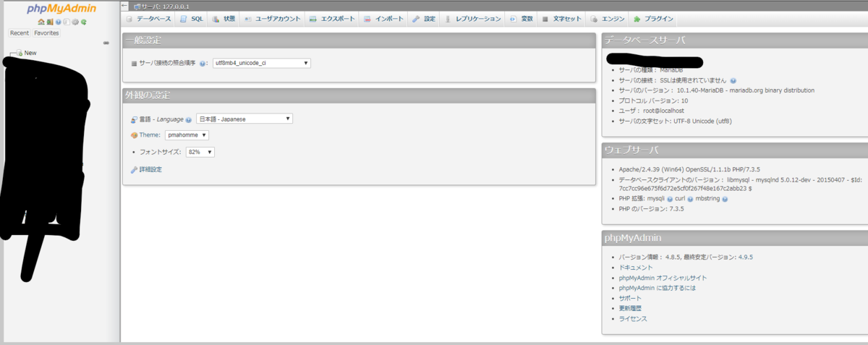Open the phpMyAdmin に協力するには link
This screenshot has height=345, width=868.
click(658, 288)
